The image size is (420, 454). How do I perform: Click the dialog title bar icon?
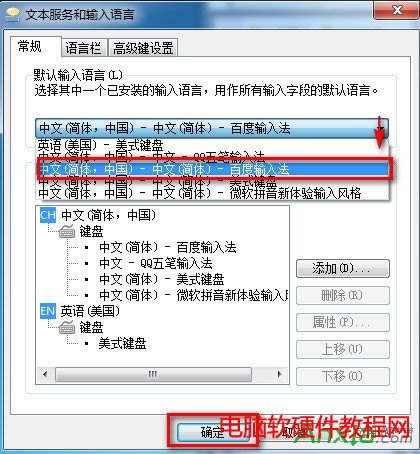(13, 15)
